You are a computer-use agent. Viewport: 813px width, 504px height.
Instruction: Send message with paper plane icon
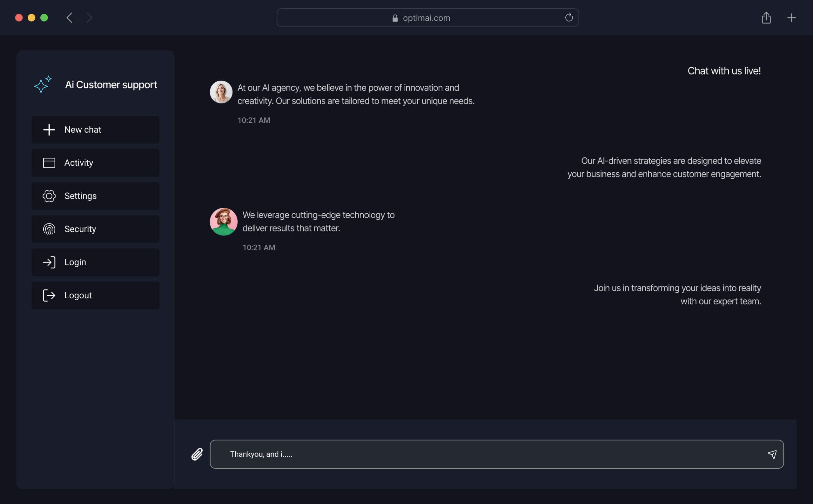coord(772,454)
